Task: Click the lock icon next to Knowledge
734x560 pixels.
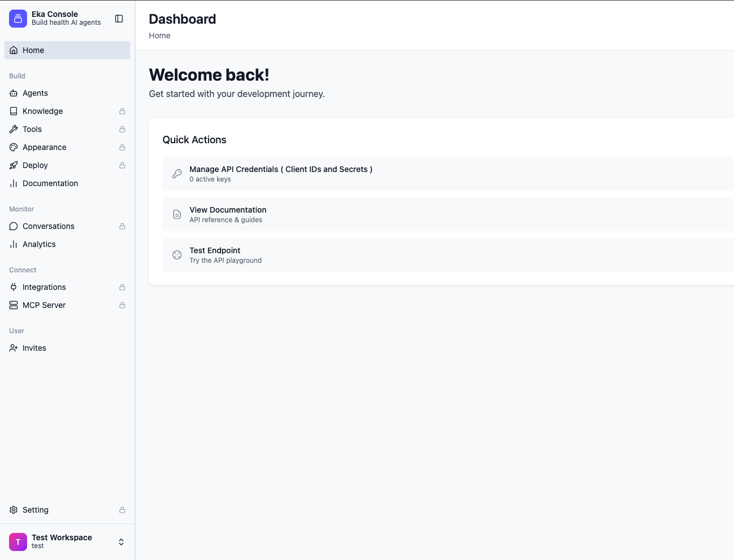Action: coord(122,111)
